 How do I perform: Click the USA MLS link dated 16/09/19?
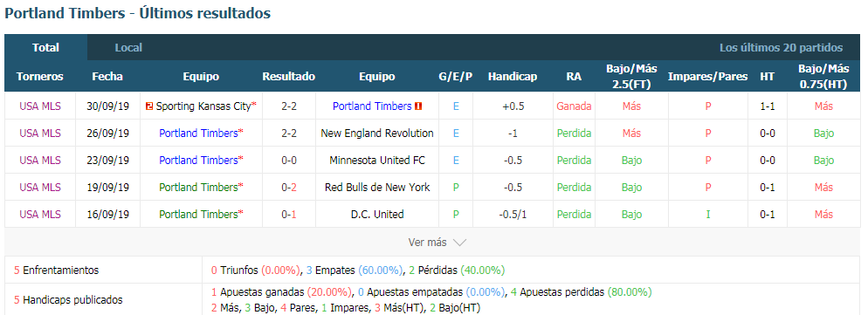tap(40, 215)
